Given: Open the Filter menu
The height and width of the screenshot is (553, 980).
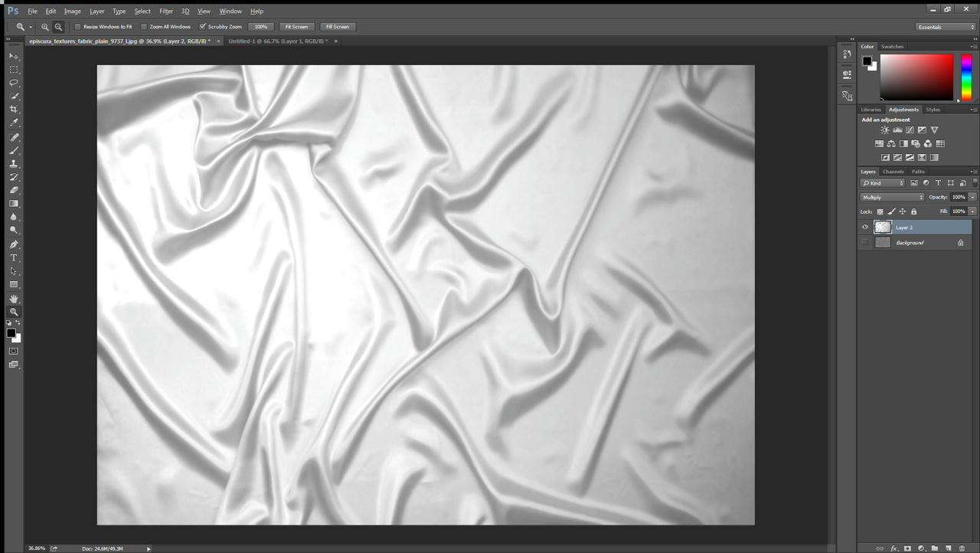Looking at the screenshot, I should (166, 11).
